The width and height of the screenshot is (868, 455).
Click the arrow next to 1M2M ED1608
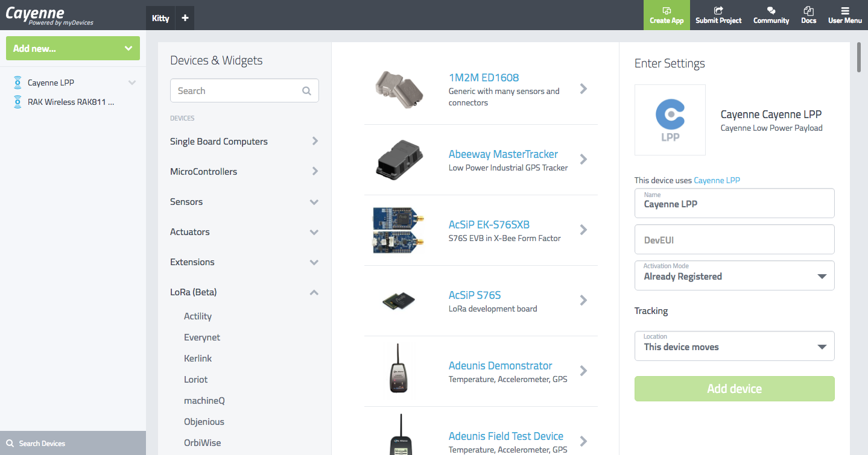pyautogui.click(x=583, y=89)
